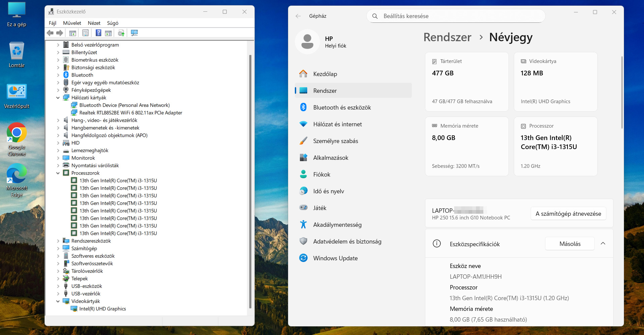Select the Rendszereszközök tree label
The image size is (644, 335).
point(91,241)
